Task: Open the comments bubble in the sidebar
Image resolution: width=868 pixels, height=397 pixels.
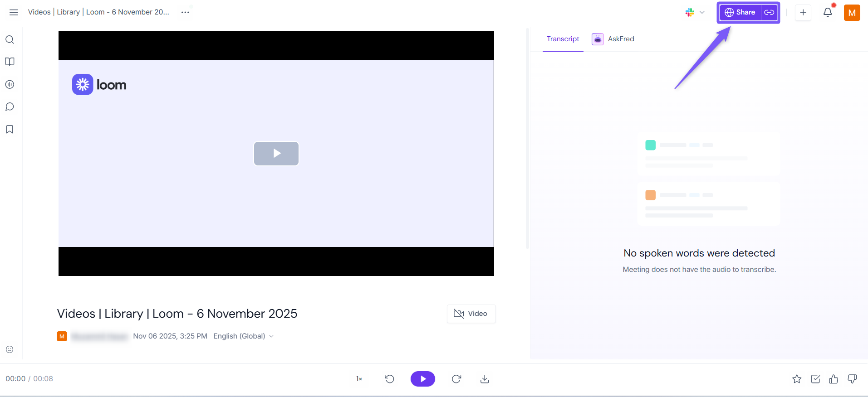Action: [x=10, y=107]
